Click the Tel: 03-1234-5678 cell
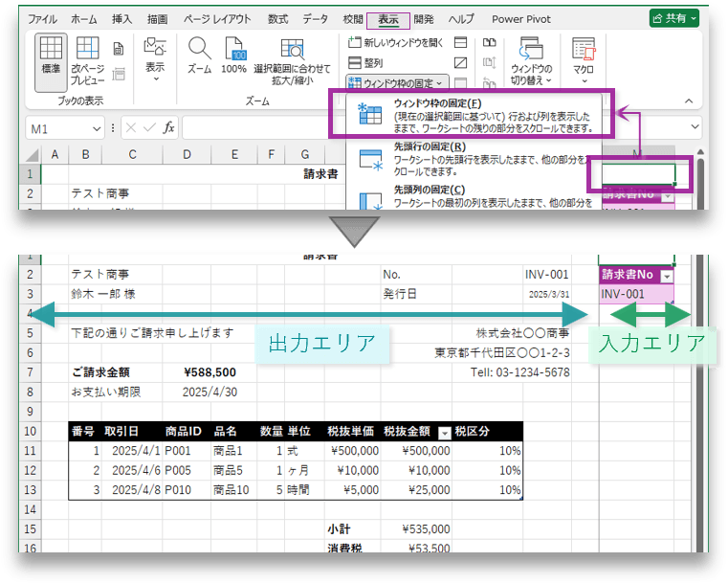Image resolution: width=728 pixels, height=584 pixels. [x=519, y=372]
